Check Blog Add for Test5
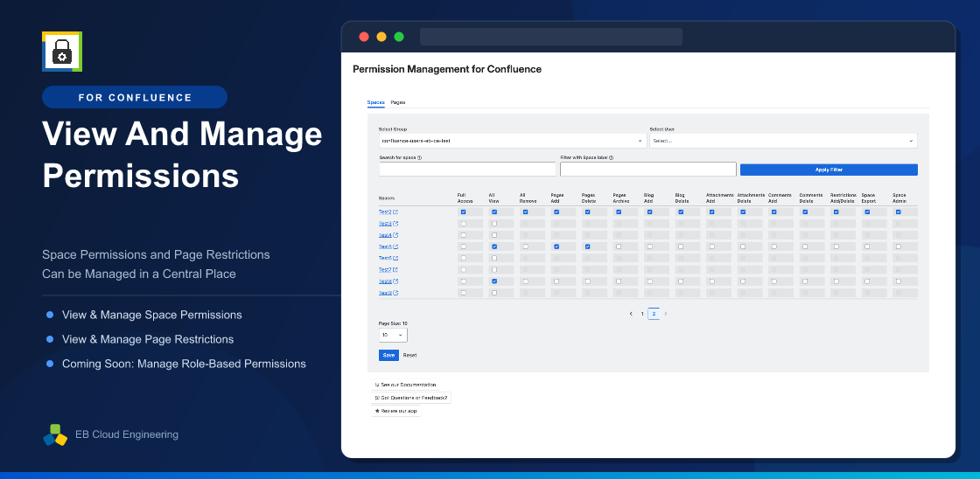The height and width of the screenshot is (479, 980). 649,246
